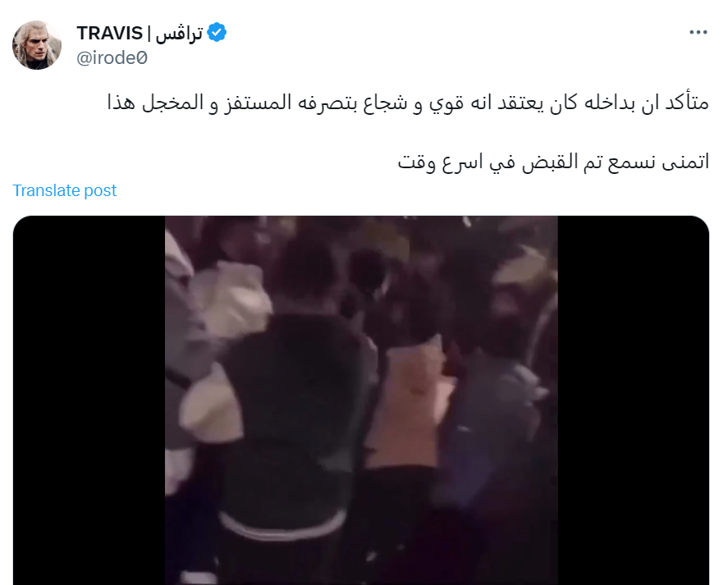Click the first line of Arabic tweet text
The image size is (728, 585).
(x=408, y=103)
